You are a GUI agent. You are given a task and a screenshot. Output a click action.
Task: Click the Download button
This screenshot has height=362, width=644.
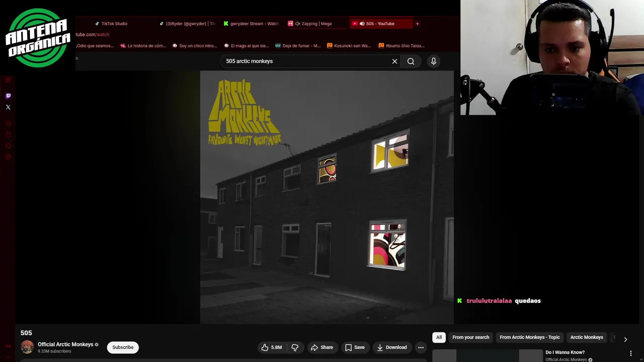click(x=391, y=347)
